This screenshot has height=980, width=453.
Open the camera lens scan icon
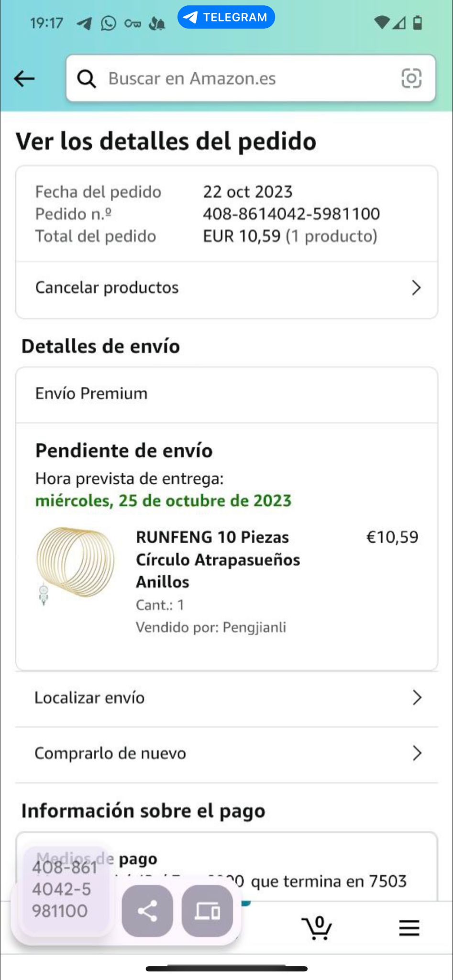pyautogui.click(x=411, y=78)
